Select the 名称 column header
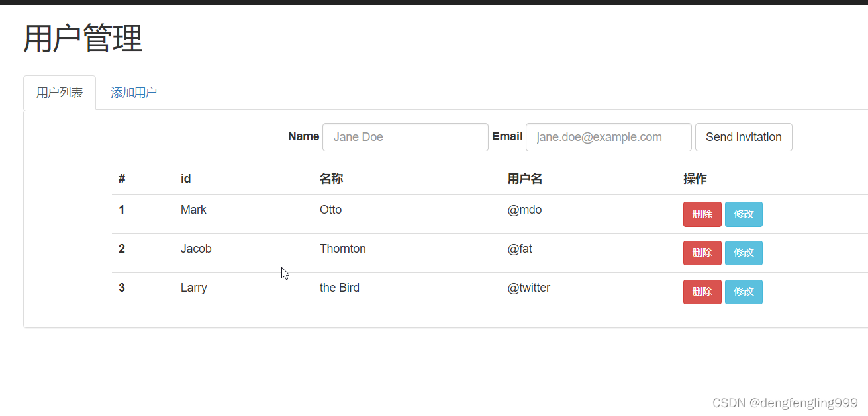Screen dimensions: 868x416 click(x=331, y=179)
